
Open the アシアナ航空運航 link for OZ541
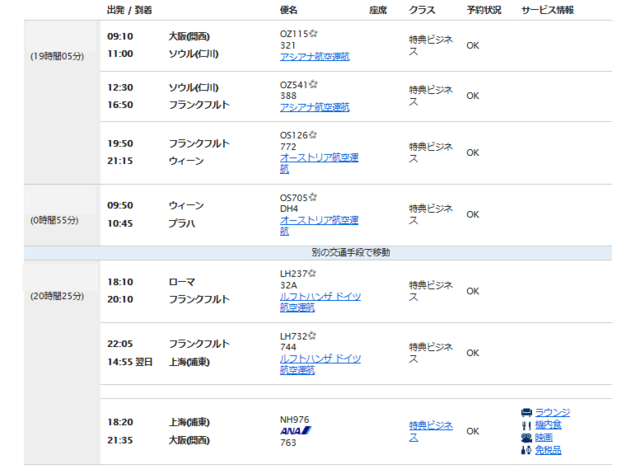pos(315,107)
